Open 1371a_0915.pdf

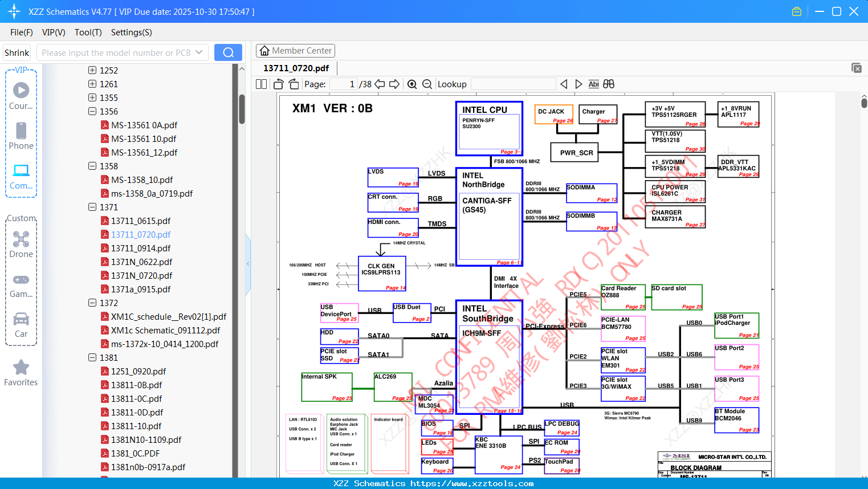[141, 290]
